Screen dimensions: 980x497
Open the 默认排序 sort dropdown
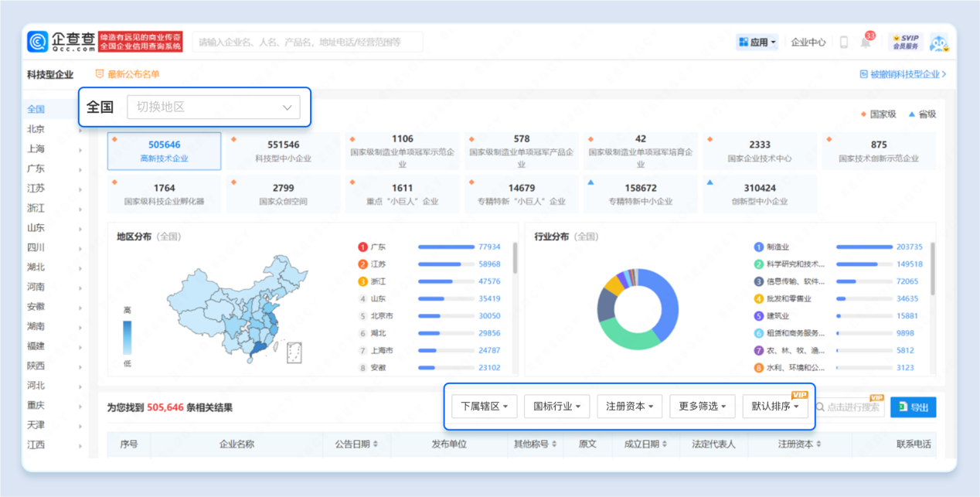(775, 407)
